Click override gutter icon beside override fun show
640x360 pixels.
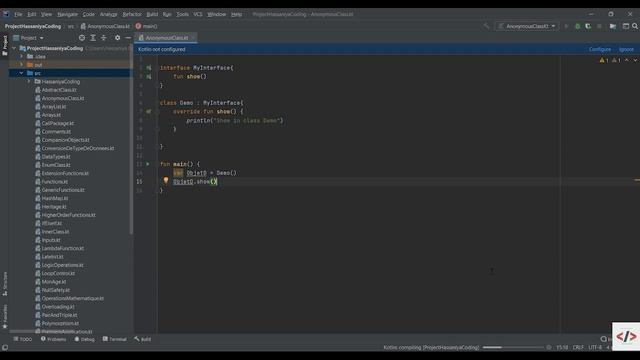149,111
